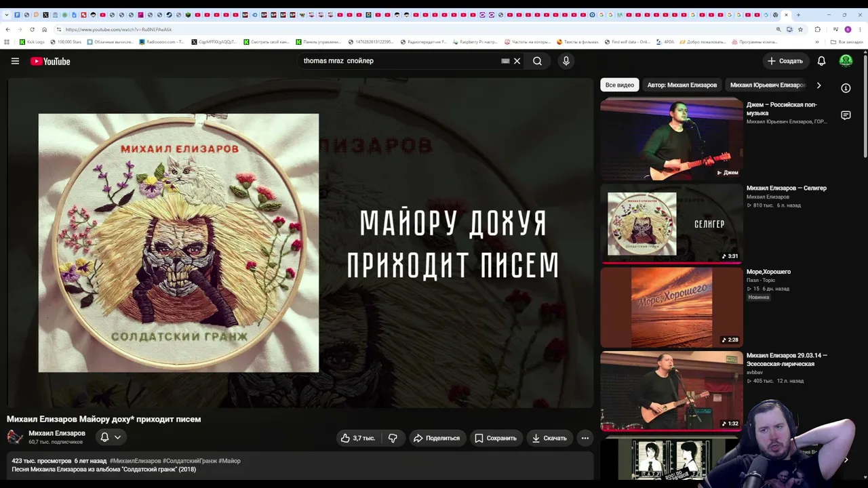868x488 pixels.
Task: Save the video with Сохранить
Action: pyautogui.click(x=496, y=438)
